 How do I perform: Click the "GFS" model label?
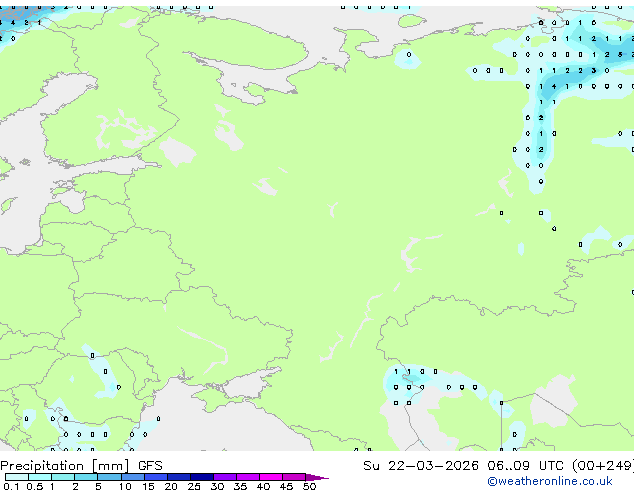(x=150, y=466)
